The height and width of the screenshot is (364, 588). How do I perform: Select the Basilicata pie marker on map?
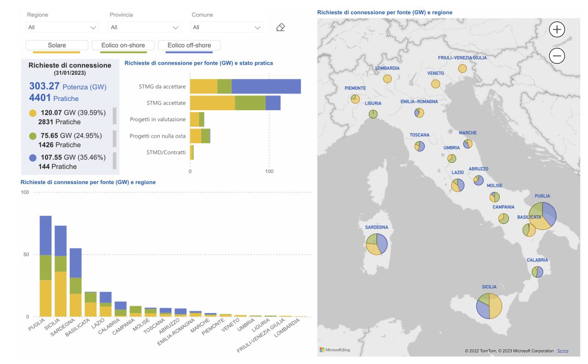click(529, 230)
